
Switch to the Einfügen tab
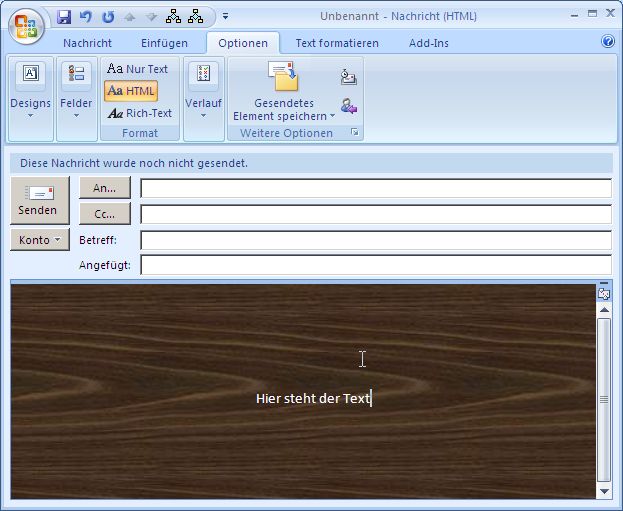[164, 43]
